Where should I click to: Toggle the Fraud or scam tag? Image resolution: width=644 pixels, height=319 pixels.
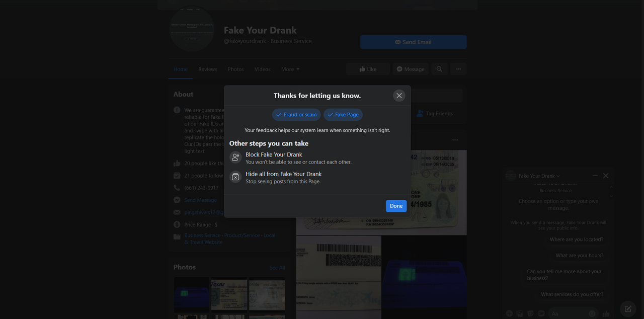[296, 115]
